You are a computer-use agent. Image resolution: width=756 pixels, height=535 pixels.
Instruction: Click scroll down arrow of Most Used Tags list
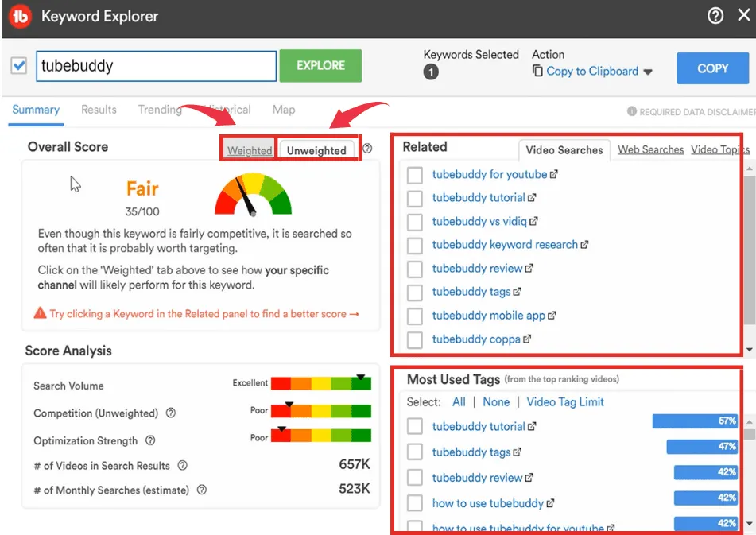coord(750,523)
